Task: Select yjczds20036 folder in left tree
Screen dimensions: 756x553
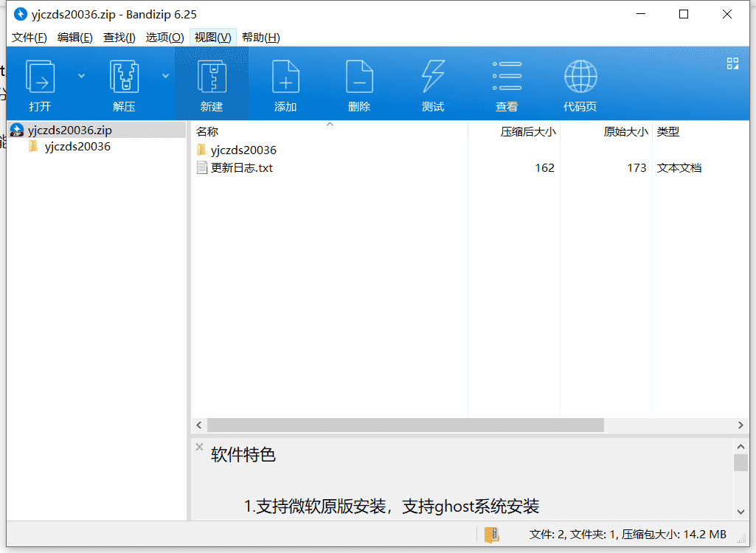Action: pyautogui.click(x=77, y=147)
